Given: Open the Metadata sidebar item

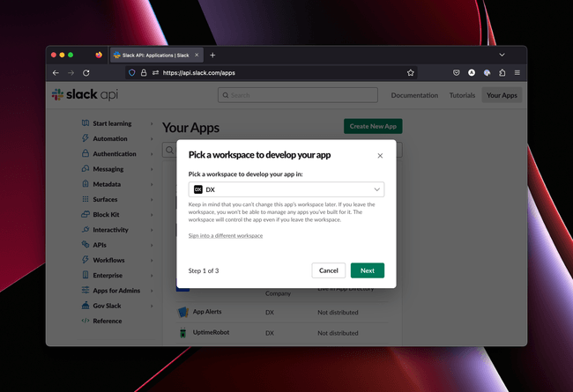Looking at the screenshot, I should click(x=107, y=184).
